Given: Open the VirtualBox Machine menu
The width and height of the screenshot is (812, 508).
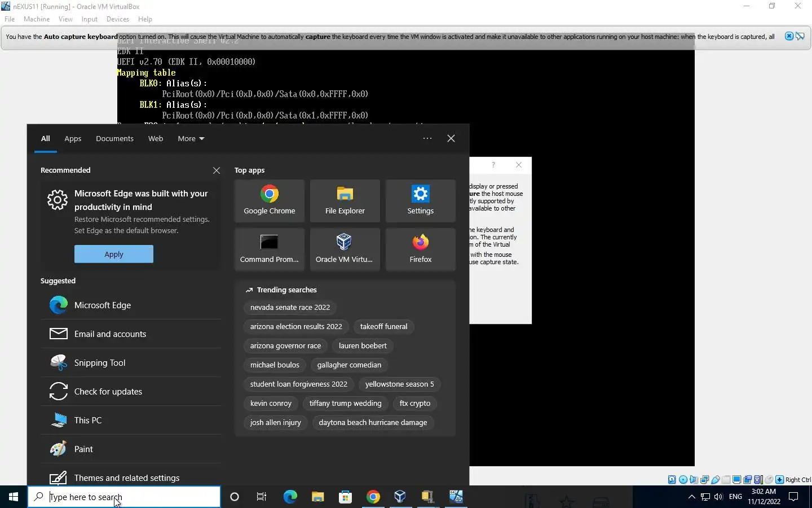Looking at the screenshot, I should 37,19.
